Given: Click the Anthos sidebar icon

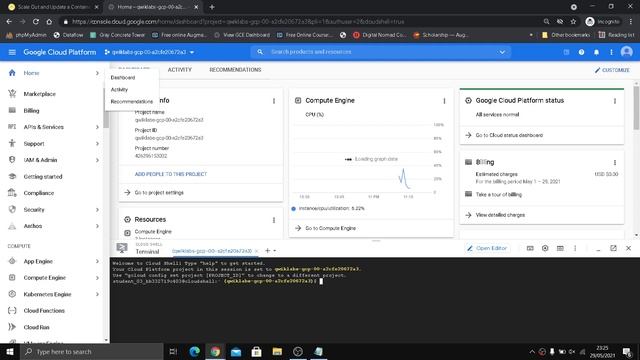Looking at the screenshot, I should pos(12,226).
